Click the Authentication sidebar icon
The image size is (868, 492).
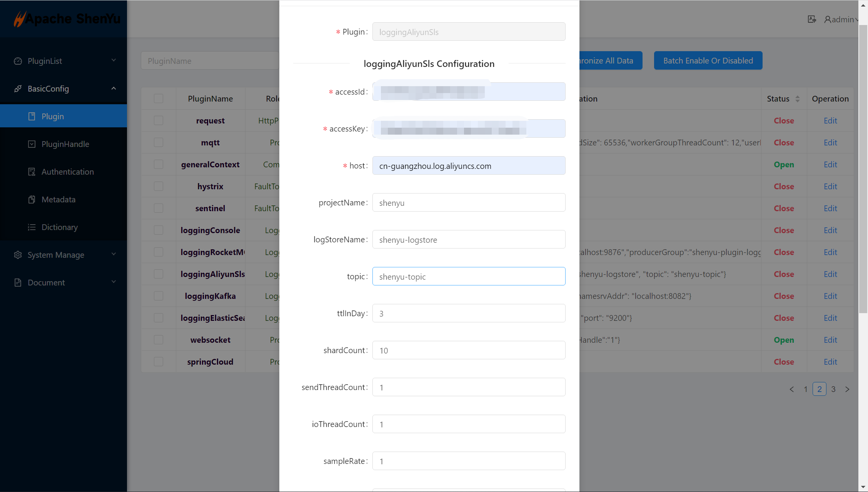click(32, 172)
